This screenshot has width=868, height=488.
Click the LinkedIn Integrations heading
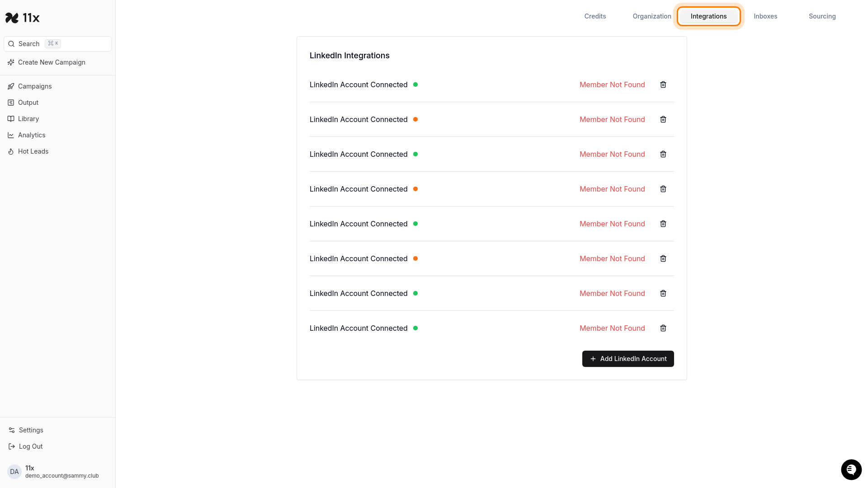(x=349, y=56)
